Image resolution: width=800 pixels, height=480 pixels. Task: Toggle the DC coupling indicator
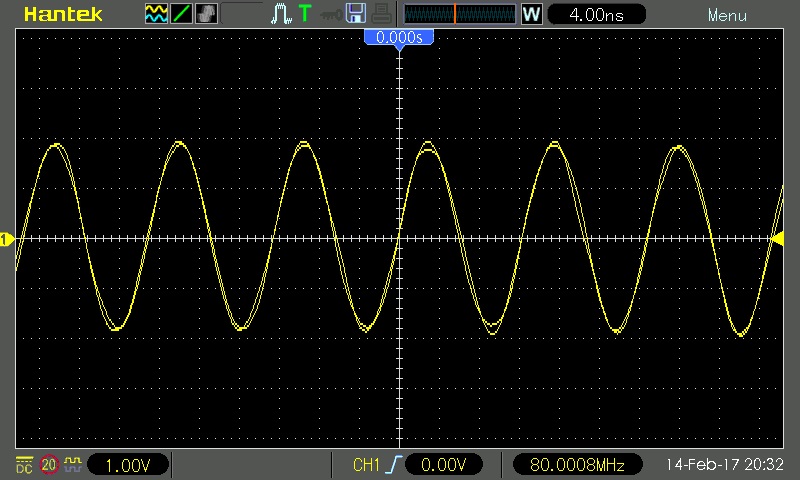(x=24, y=465)
